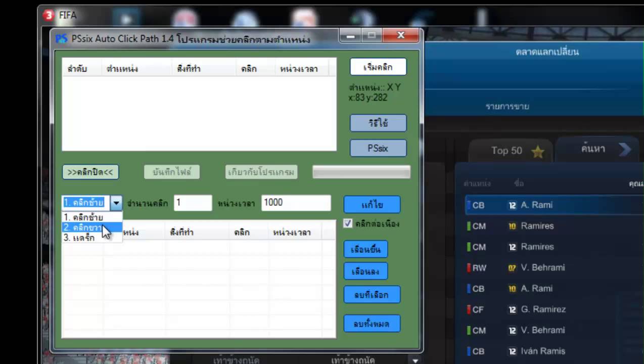Image resolution: width=644 pixels, height=364 pixels.
Task: Select the CB Iván Ramis row
Action: point(555,351)
